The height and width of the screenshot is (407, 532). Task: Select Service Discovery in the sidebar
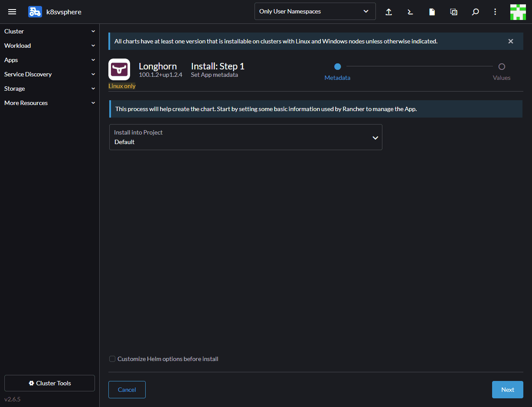tap(28, 74)
